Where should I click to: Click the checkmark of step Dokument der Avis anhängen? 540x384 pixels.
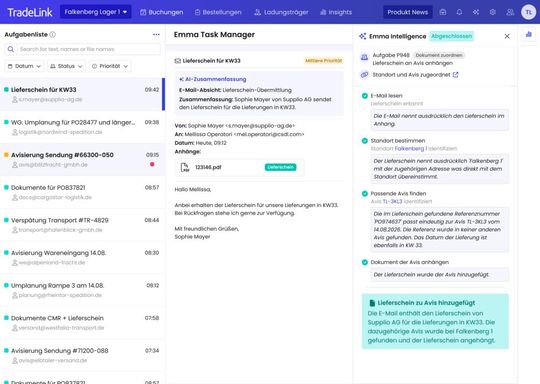coord(365,262)
